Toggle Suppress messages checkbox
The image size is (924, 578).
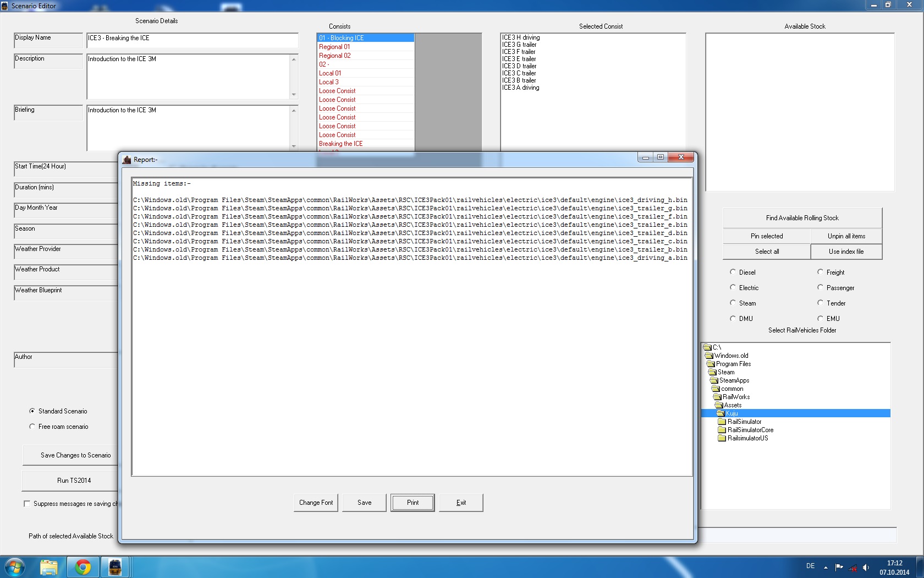click(27, 504)
